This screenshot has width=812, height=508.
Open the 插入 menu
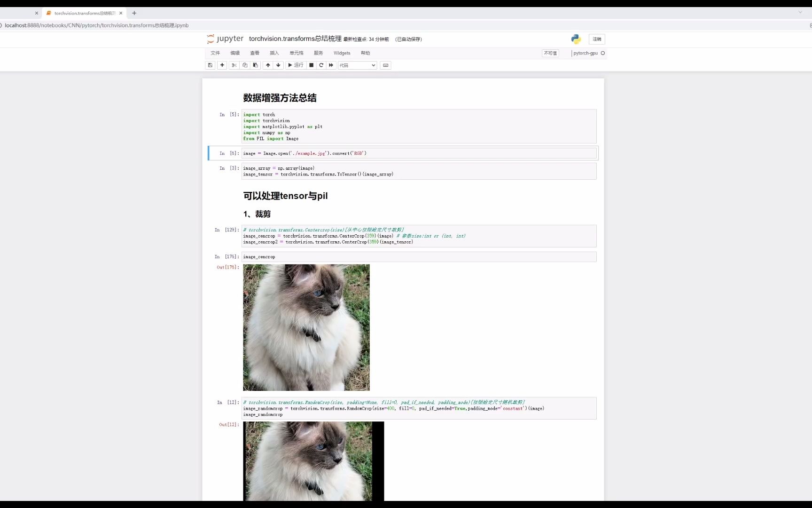(274, 53)
